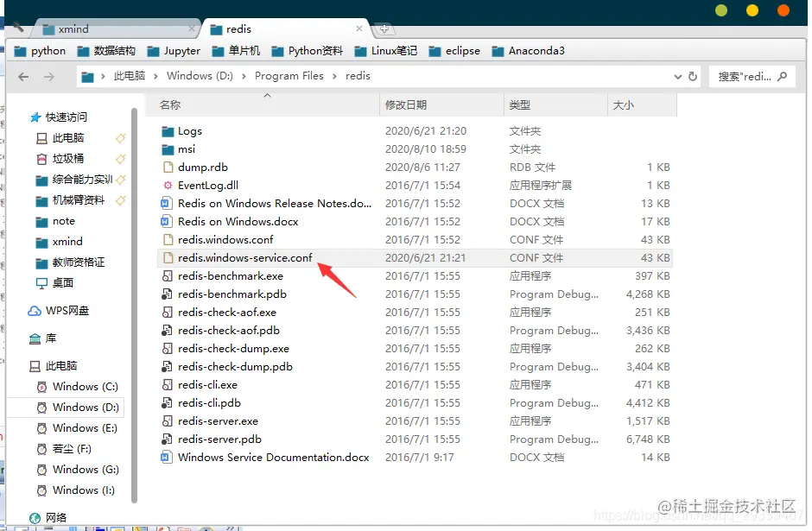Open 若尘 (F:) drive in the sidebar
This screenshot has height=531, width=812.
(x=65, y=449)
